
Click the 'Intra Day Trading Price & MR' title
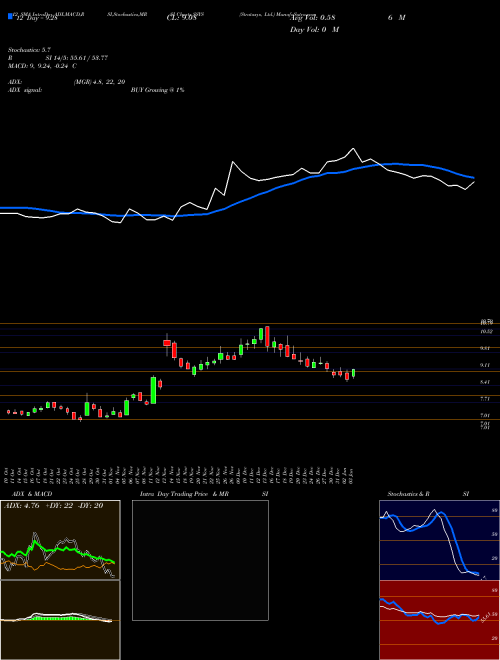point(185,494)
